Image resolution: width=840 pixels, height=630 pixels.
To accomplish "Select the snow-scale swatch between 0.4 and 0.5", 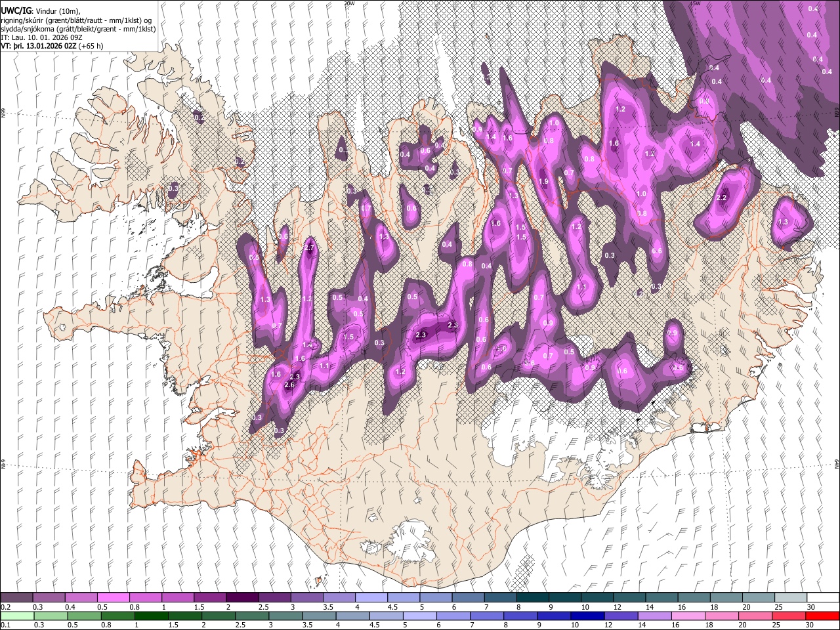I will click(81, 598).
